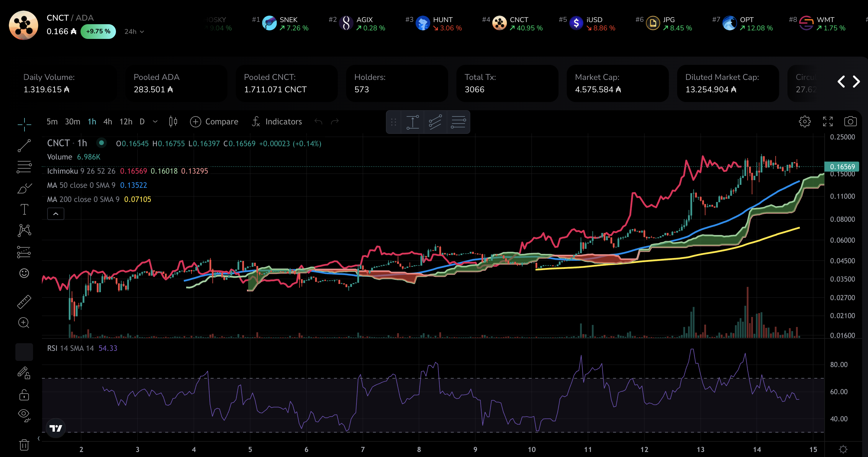The height and width of the screenshot is (457, 868).
Task: Open the 24h period dropdown
Action: (134, 32)
